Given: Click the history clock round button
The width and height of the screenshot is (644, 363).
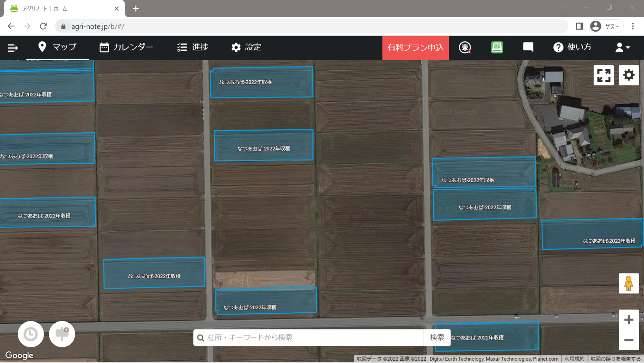Looking at the screenshot, I should tap(31, 334).
